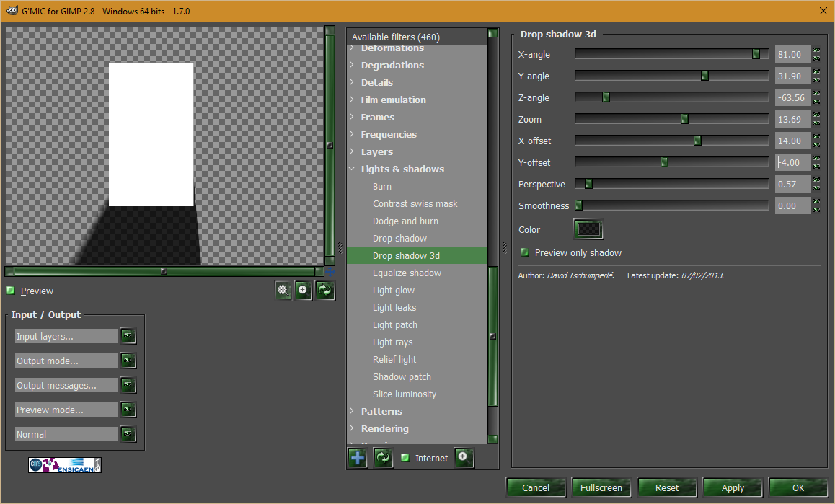The width and height of the screenshot is (835, 504).
Task: Click the preview horizontal scrollbar
Action: [x=164, y=272]
